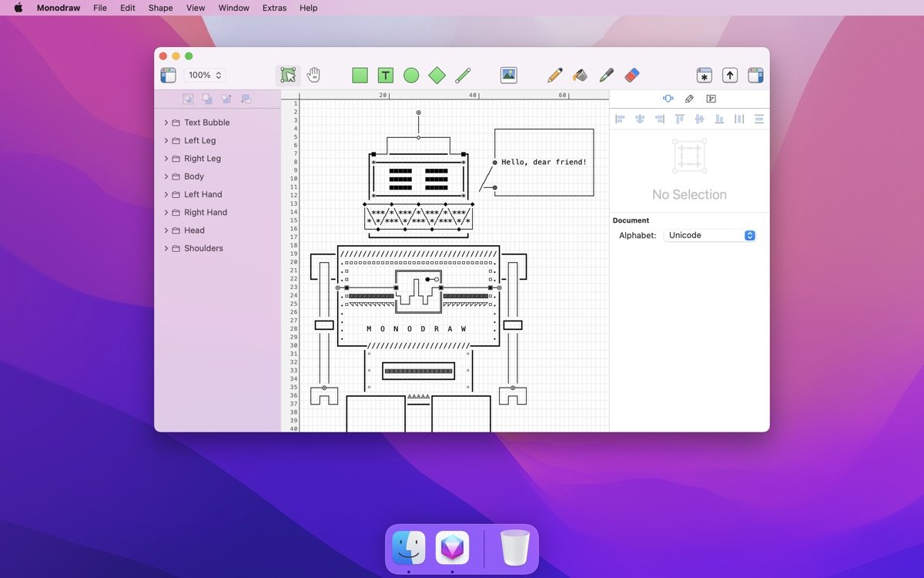The width and height of the screenshot is (924, 578).
Task: Click the Export share button
Action: click(730, 75)
